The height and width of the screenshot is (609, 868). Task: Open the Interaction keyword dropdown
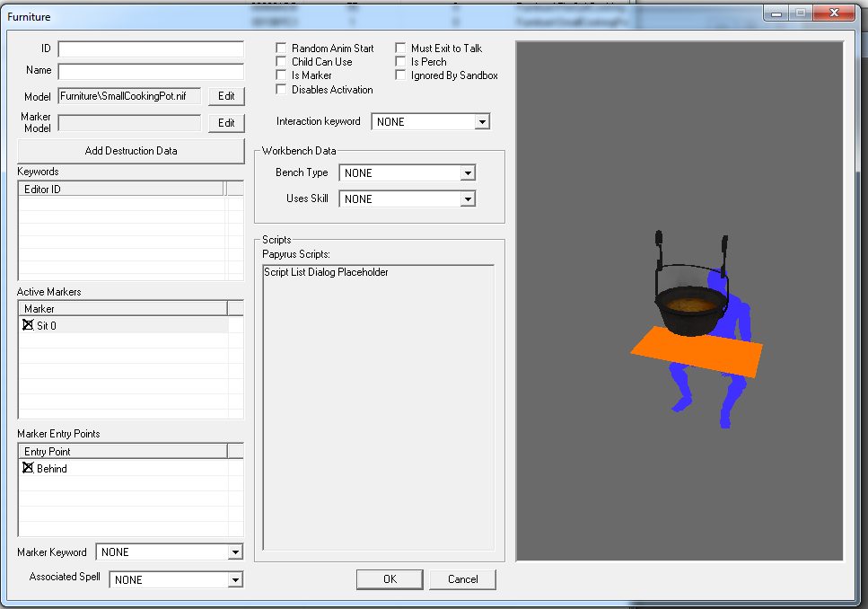pyautogui.click(x=482, y=122)
